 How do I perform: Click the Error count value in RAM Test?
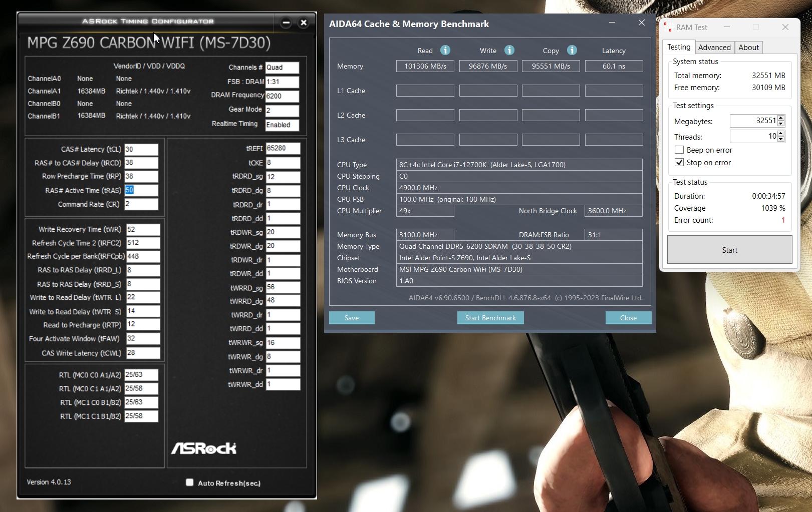(x=783, y=220)
